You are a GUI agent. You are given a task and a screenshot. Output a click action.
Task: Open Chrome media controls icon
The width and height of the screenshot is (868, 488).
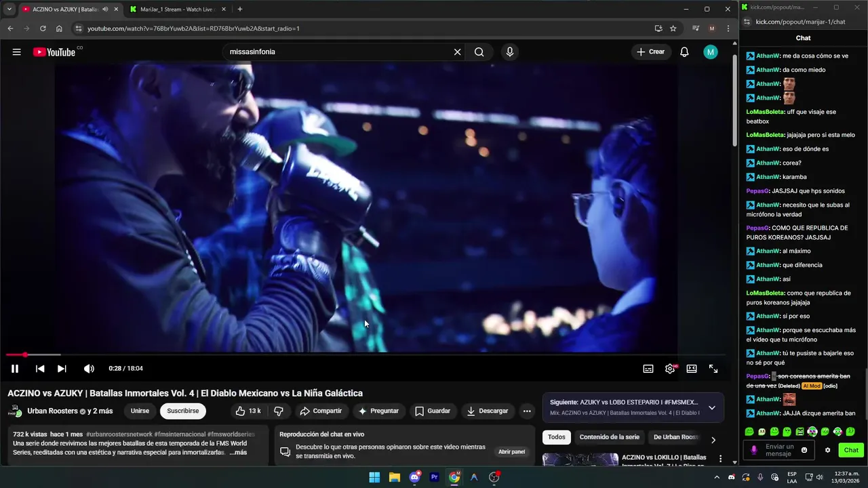point(695,28)
